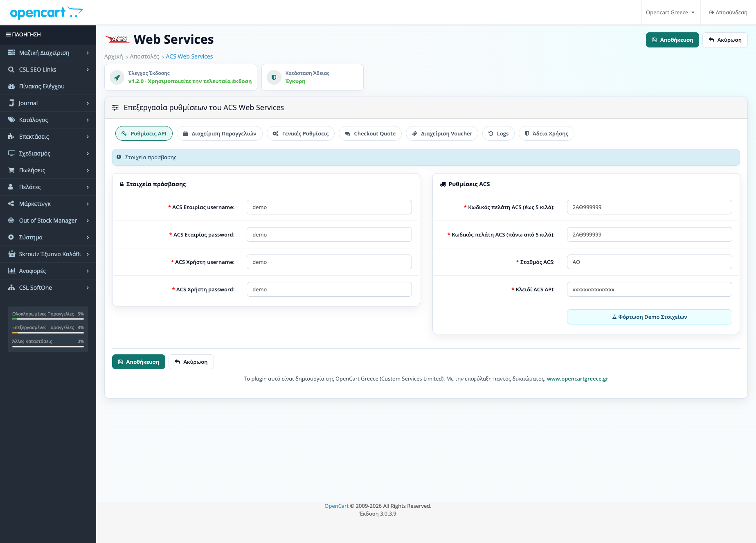
Task: Click the Σύστημα gear icon
Action: click(x=11, y=237)
